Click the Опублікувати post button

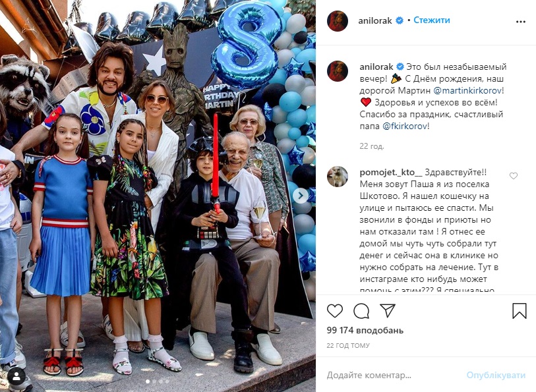(x=496, y=376)
